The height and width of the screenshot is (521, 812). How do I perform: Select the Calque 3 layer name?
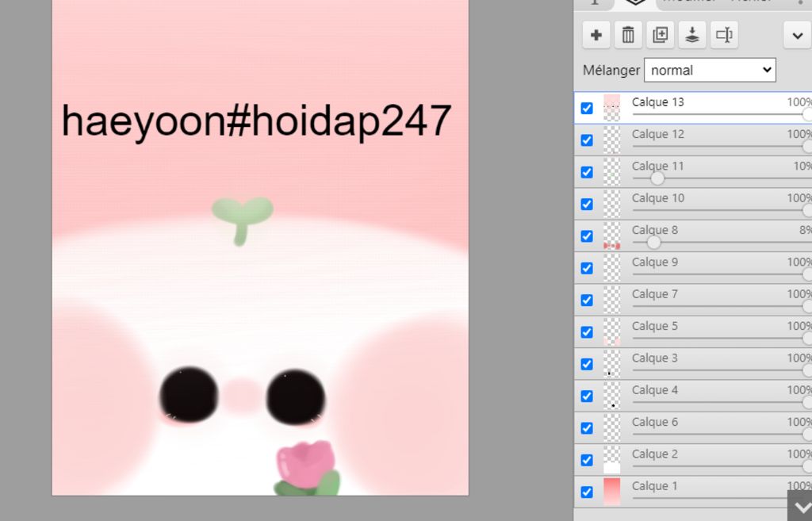(654, 358)
